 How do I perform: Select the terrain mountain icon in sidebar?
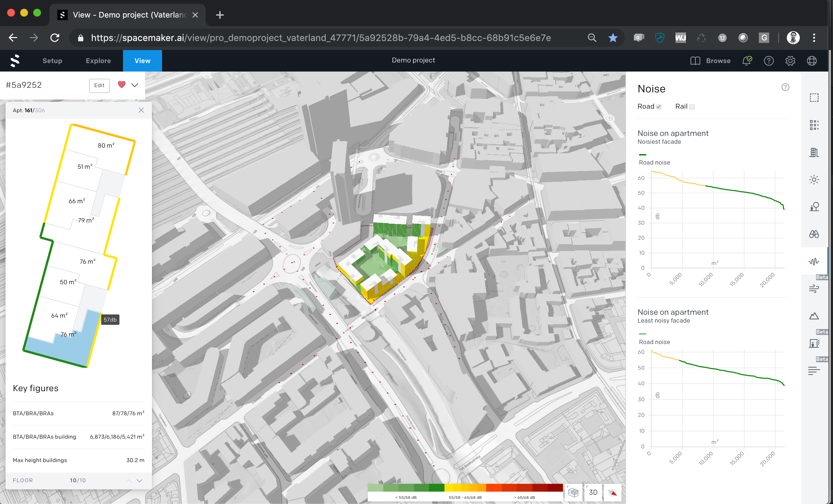point(814,316)
